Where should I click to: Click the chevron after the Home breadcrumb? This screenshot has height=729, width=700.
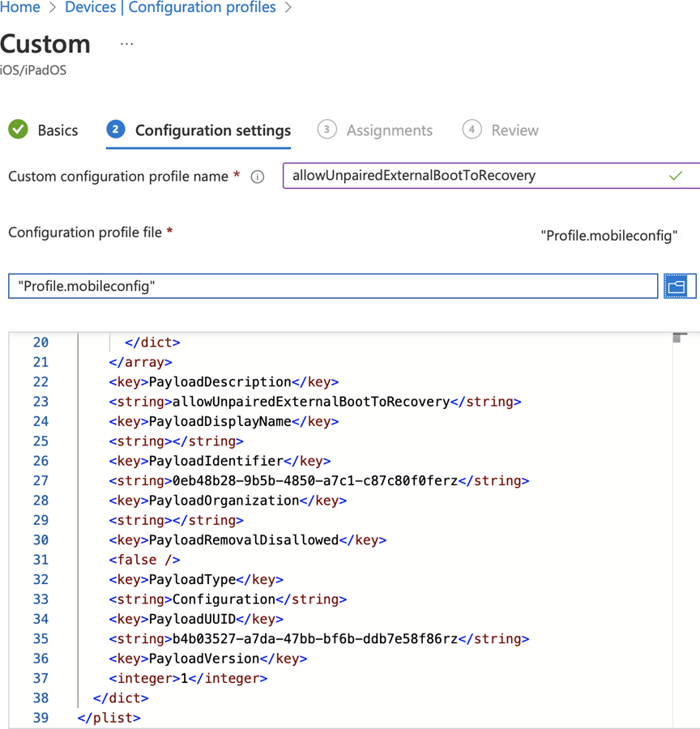(50, 7)
